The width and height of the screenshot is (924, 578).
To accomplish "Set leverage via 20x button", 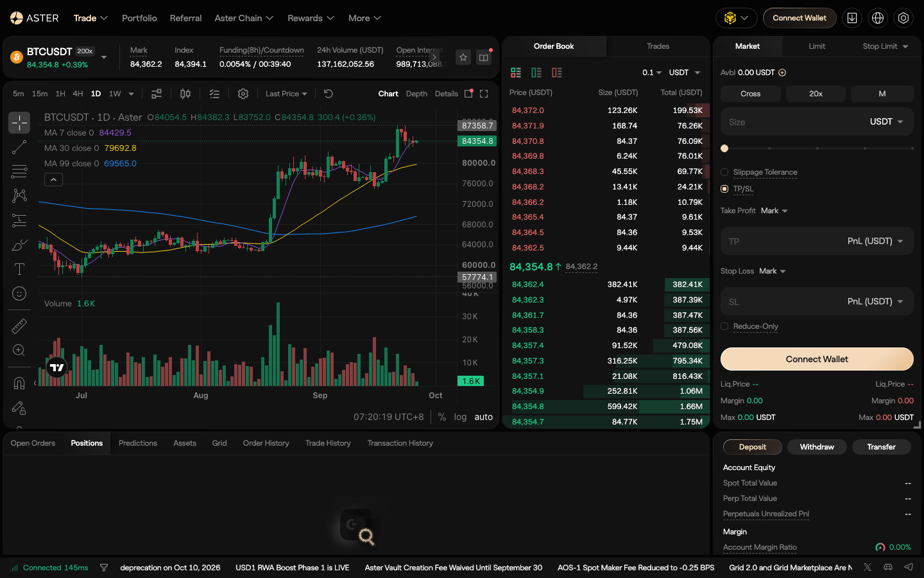I will point(816,94).
